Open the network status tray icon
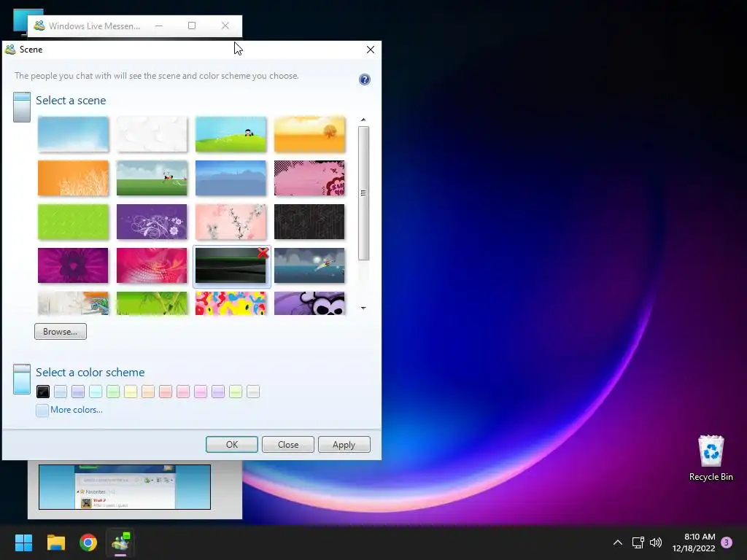Screen dimensions: 747x560 [x=638, y=542]
